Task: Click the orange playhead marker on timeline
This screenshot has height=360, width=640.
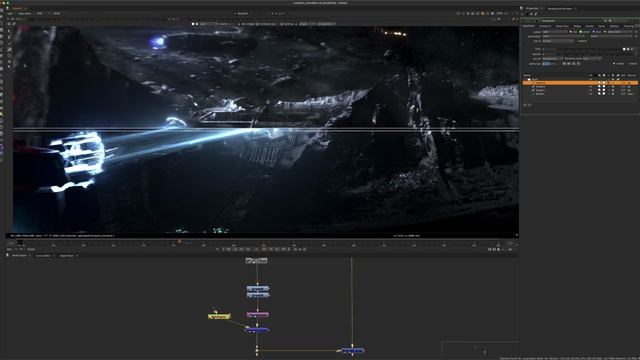Action: [x=179, y=242]
